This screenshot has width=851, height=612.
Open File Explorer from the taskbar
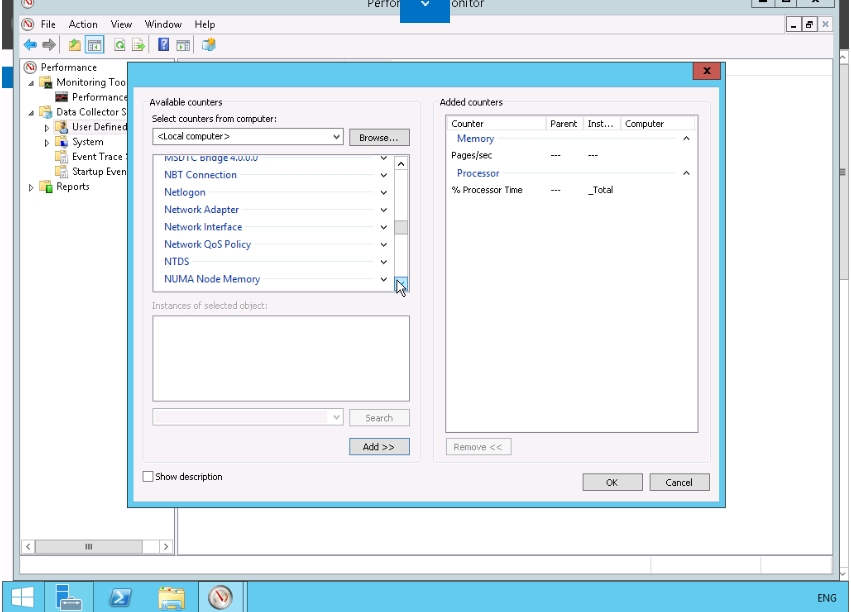(172, 597)
